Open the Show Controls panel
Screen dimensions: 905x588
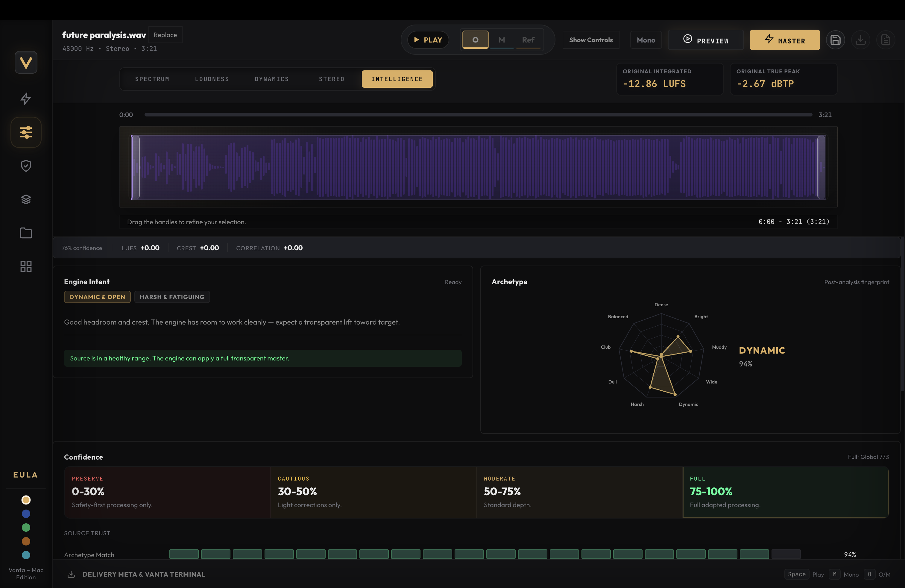590,40
